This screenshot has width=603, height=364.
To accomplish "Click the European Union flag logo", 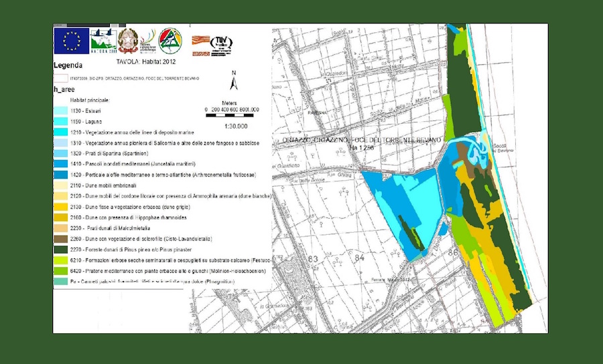I will coord(72,41).
